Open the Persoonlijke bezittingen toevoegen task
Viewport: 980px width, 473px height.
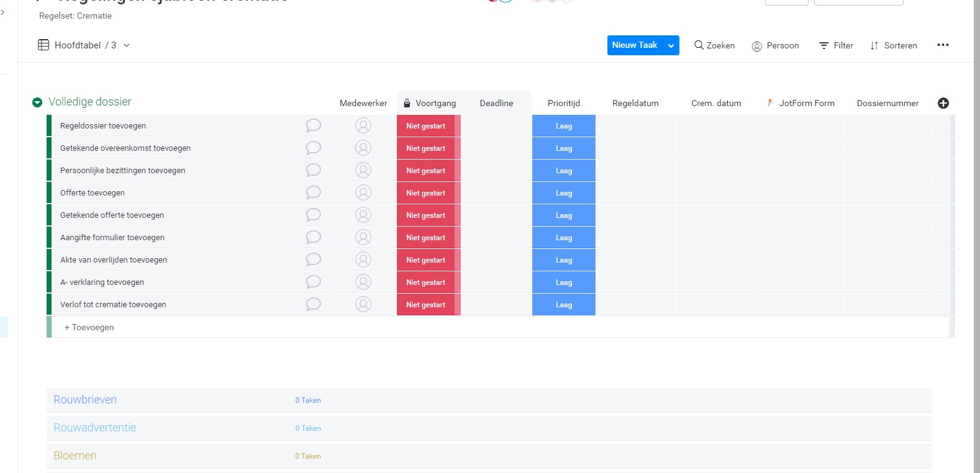[123, 170]
